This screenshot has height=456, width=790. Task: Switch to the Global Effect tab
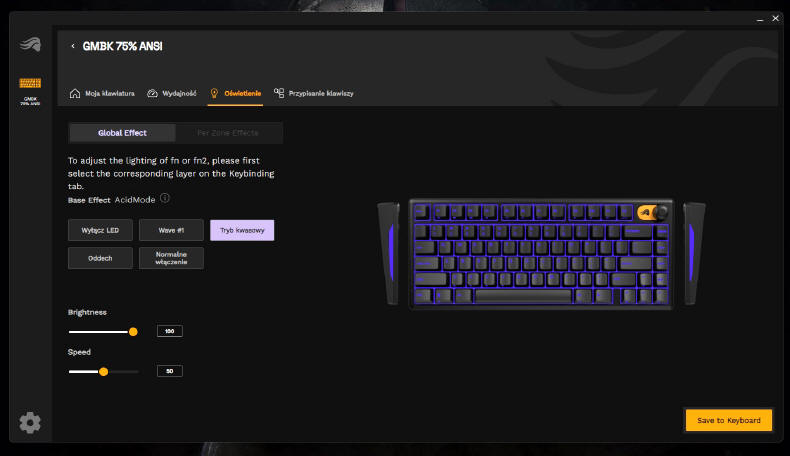[122, 133]
